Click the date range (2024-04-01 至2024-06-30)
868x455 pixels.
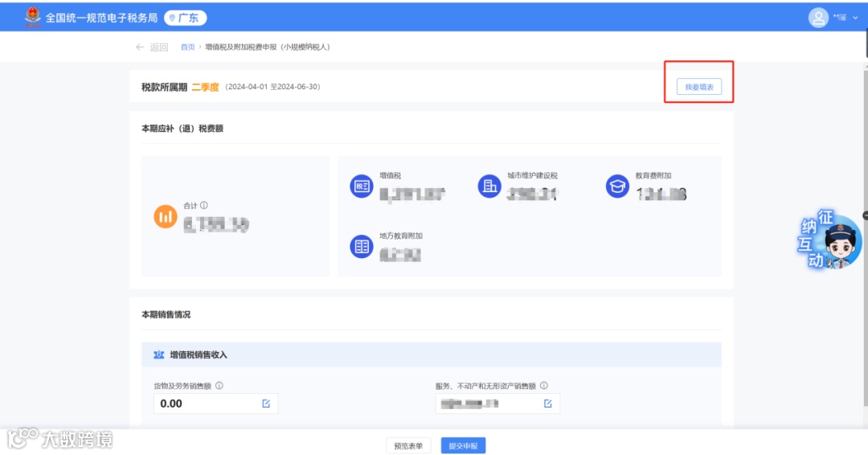pos(272,87)
